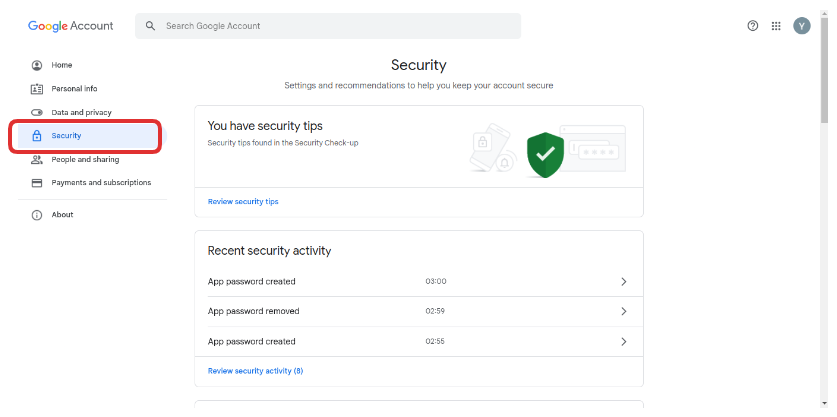Click the magnifier icon in search bar
The height and width of the screenshot is (417, 837).
151,26
